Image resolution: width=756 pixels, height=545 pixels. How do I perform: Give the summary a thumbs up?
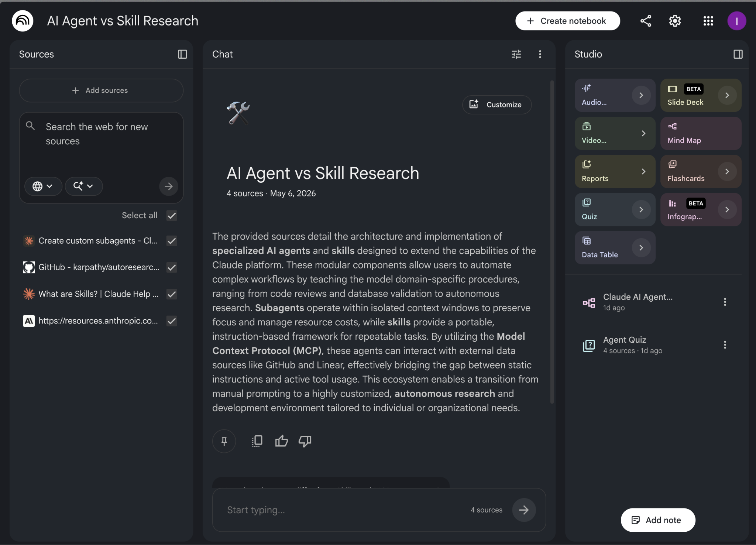tap(281, 441)
